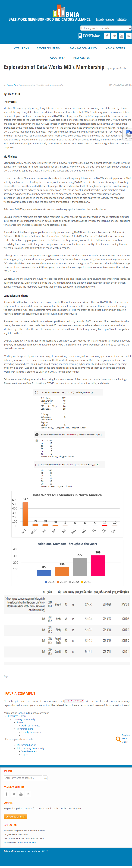Click Logan Shertz author link in byline
This screenshot has height=868, width=132.
pyautogui.click(x=13, y=85)
